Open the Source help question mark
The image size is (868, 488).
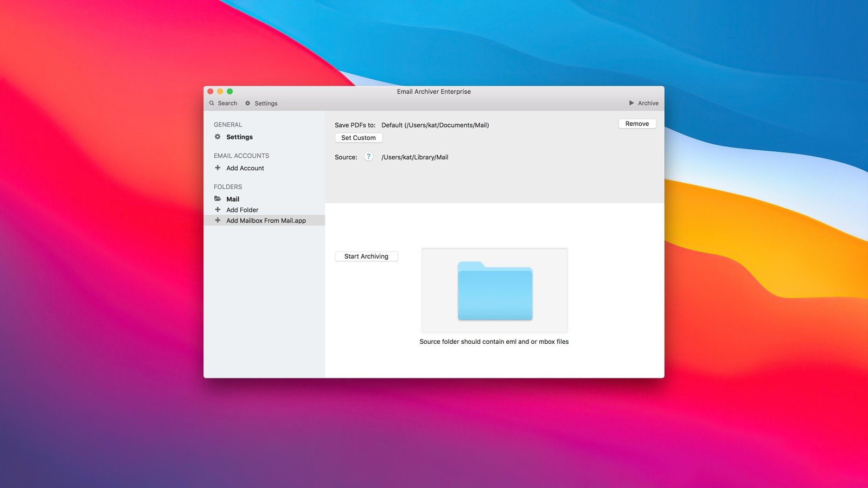[x=368, y=157]
